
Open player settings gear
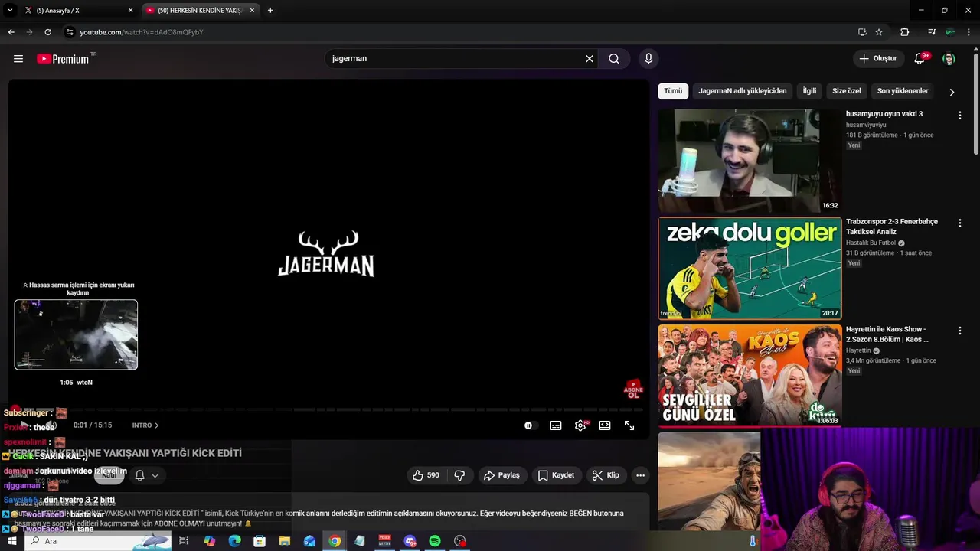click(580, 425)
